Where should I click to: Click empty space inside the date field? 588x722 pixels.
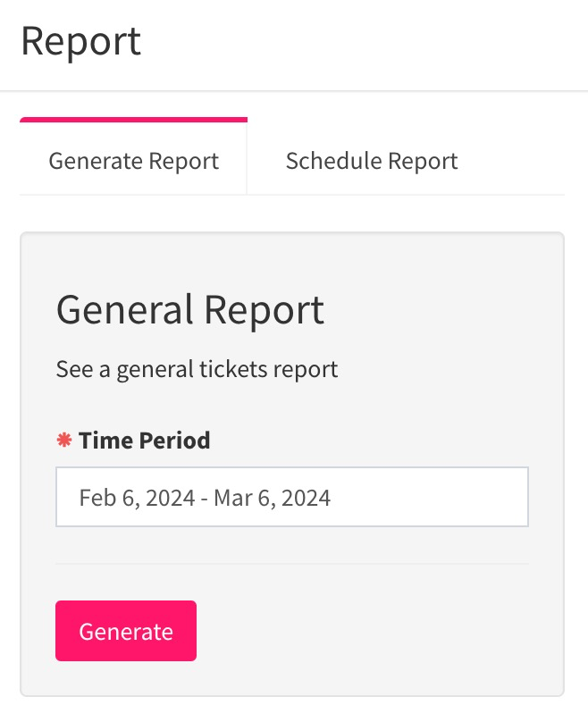coord(428,497)
